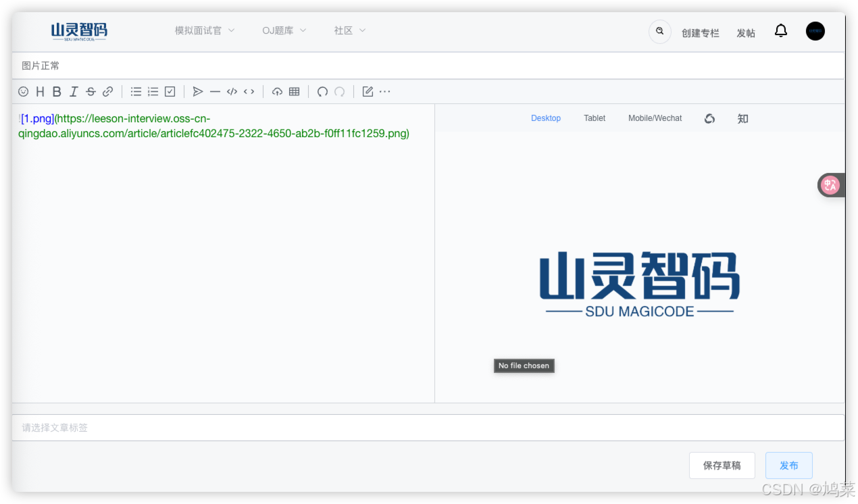
Task: Toggle bold formatting
Action: pyautogui.click(x=57, y=92)
